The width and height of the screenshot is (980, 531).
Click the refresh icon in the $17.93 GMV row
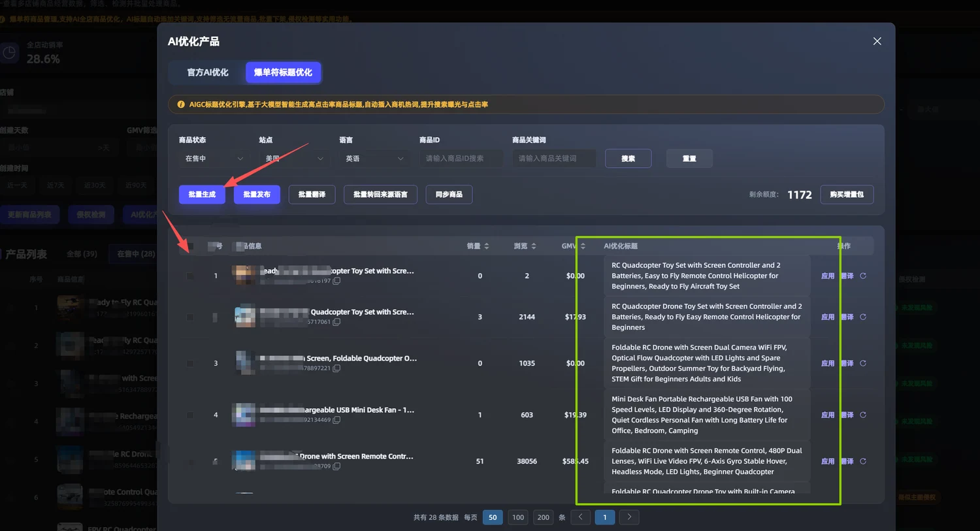pyautogui.click(x=863, y=317)
